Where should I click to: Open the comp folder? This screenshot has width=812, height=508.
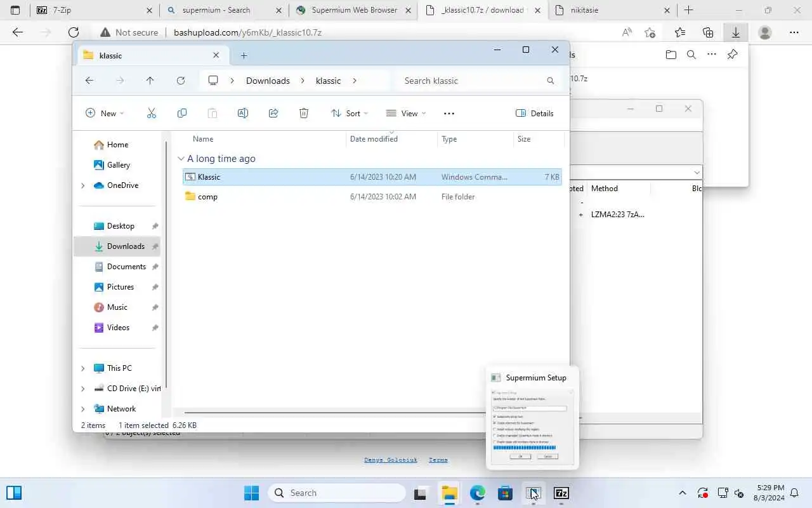click(x=372, y=197)
